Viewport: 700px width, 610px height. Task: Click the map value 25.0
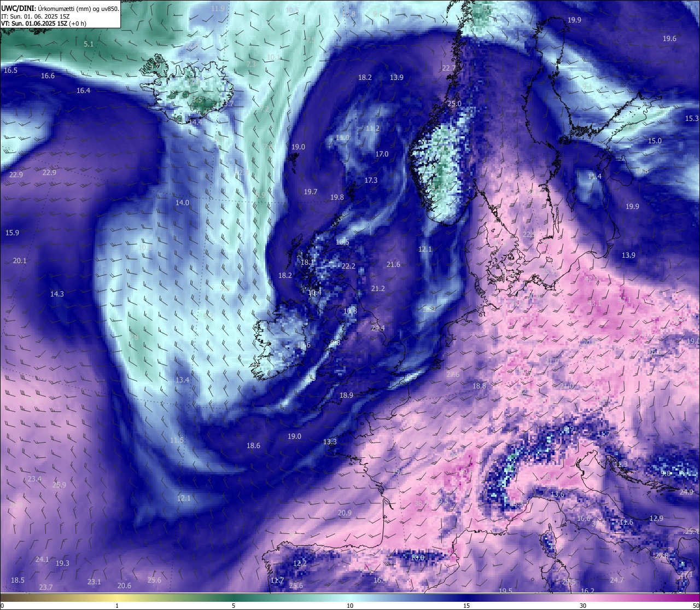click(x=454, y=103)
